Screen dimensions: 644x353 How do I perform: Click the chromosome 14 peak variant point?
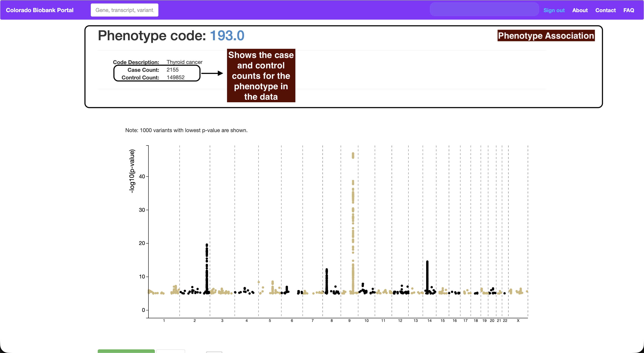point(427,262)
